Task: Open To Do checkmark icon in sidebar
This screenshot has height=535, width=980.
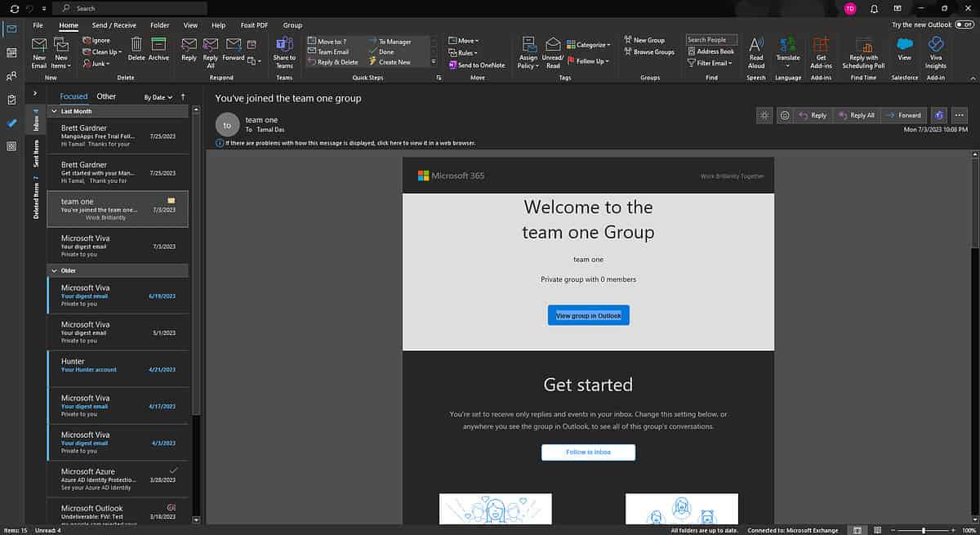Action: coord(11,123)
